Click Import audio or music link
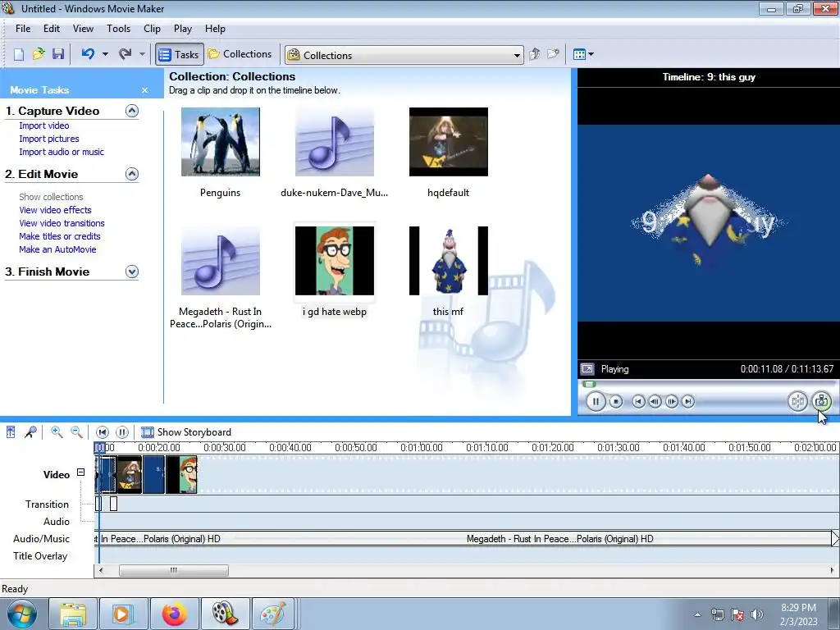The height and width of the screenshot is (630, 840). [62, 152]
